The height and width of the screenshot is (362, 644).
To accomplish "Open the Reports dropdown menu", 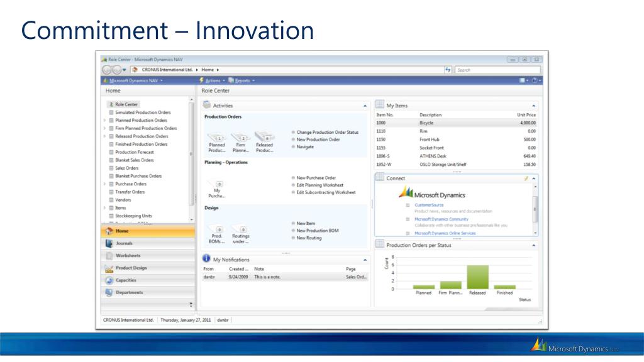I will (242, 80).
